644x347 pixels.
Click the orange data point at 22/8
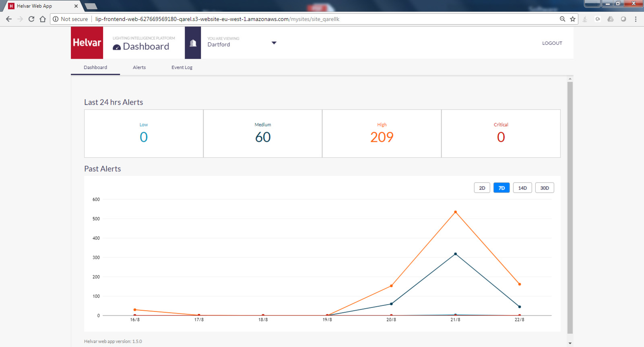[x=519, y=284]
